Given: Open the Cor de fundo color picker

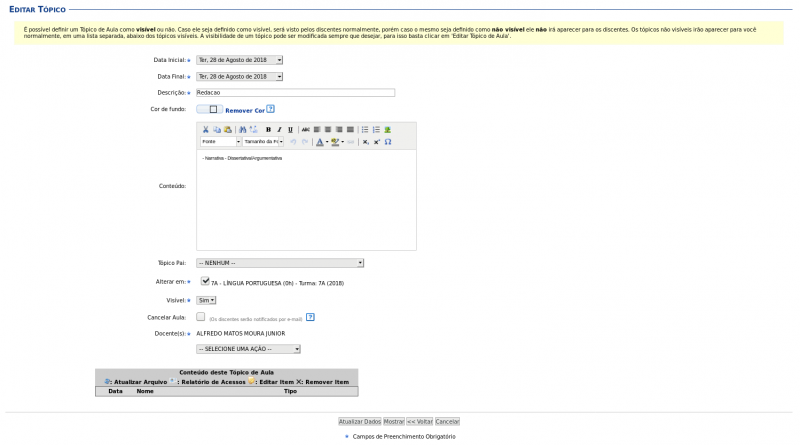Looking at the screenshot, I should click(208, 109).
